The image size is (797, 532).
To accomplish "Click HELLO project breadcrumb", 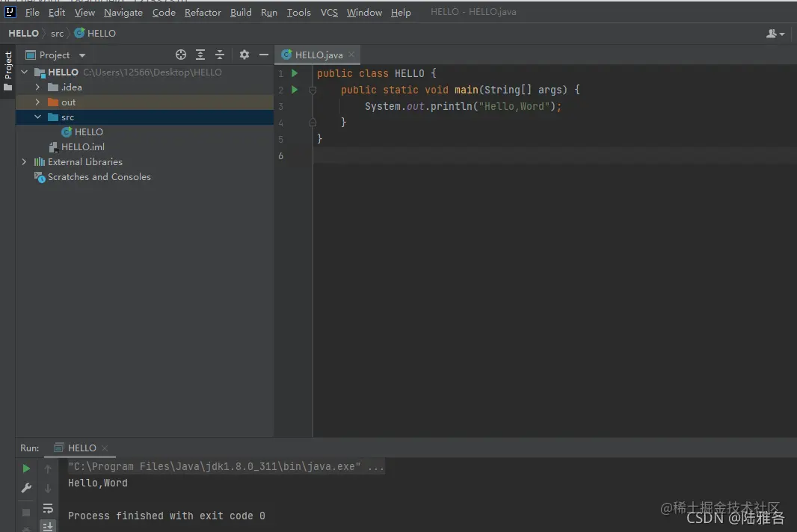I will (x=23, y=33).
